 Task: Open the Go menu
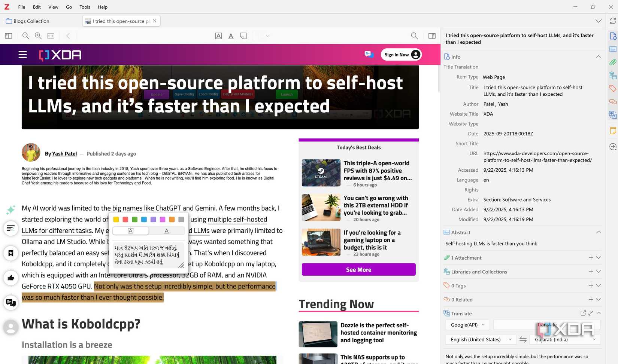tap(69, 7)
